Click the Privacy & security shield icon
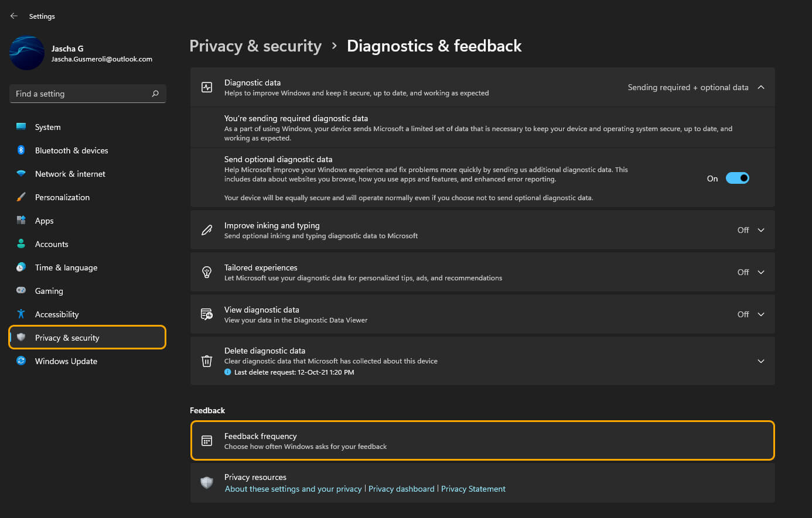 point(21,337)
